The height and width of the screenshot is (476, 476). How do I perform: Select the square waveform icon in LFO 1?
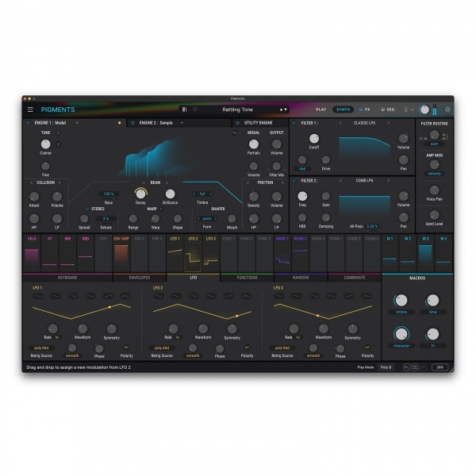pyautogui.click(x=73, y=296)
